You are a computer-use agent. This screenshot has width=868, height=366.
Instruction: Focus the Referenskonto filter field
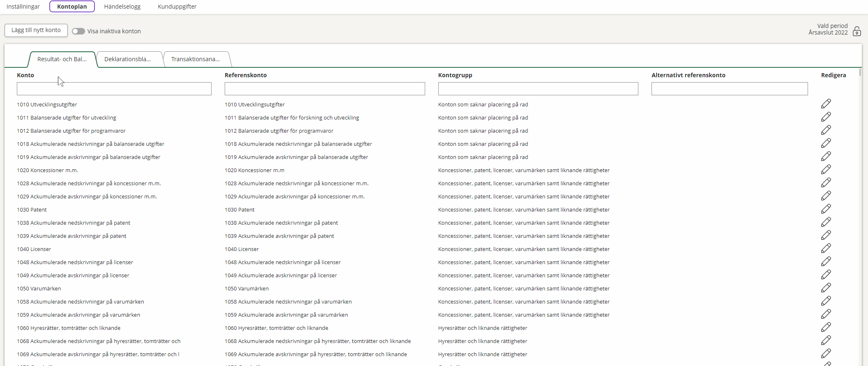pyautogui.click(x=325, y=89)
